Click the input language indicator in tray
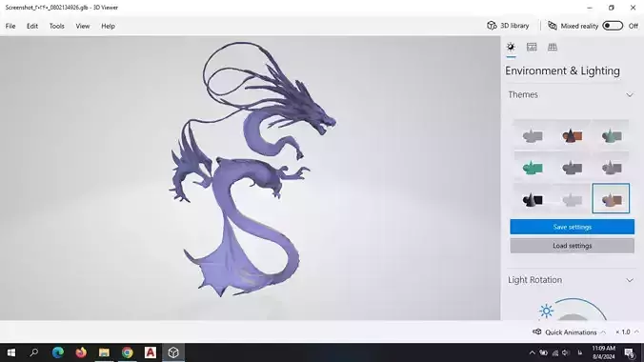This screenshot has width=644, height=362. 580,352
